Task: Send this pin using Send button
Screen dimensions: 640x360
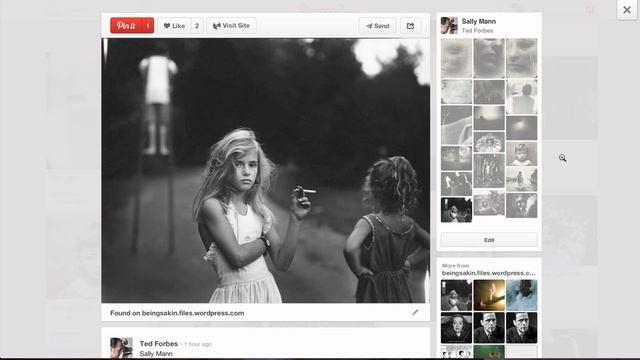Action: pyautogui.click(x=378, y=26)
